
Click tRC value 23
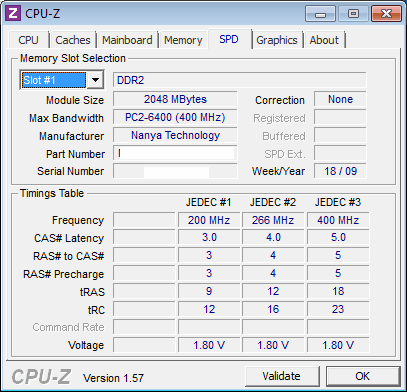click(x=338, y=309)
